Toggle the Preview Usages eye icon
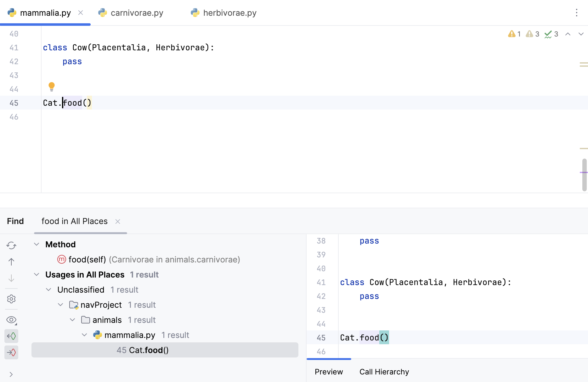The height and width of the screenshot is (382, 588). pyautogui.click(x=11, y=320)
